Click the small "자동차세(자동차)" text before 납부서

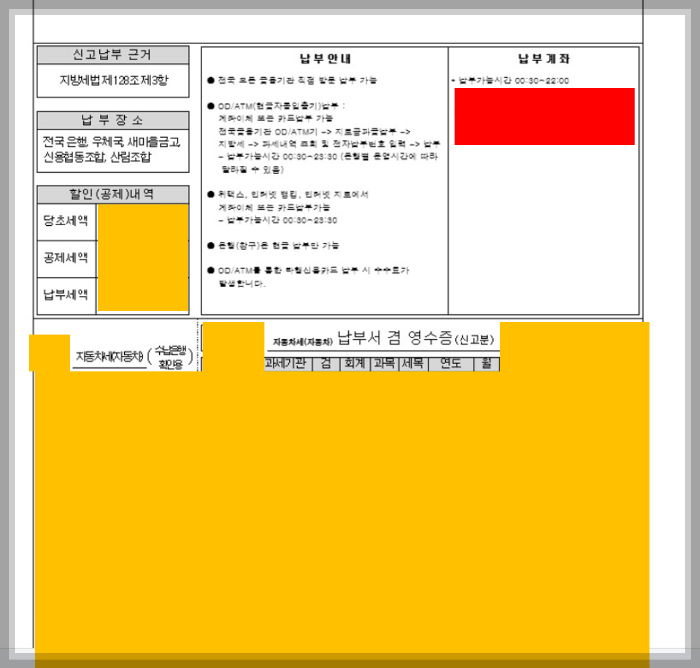tap(303, 342)
